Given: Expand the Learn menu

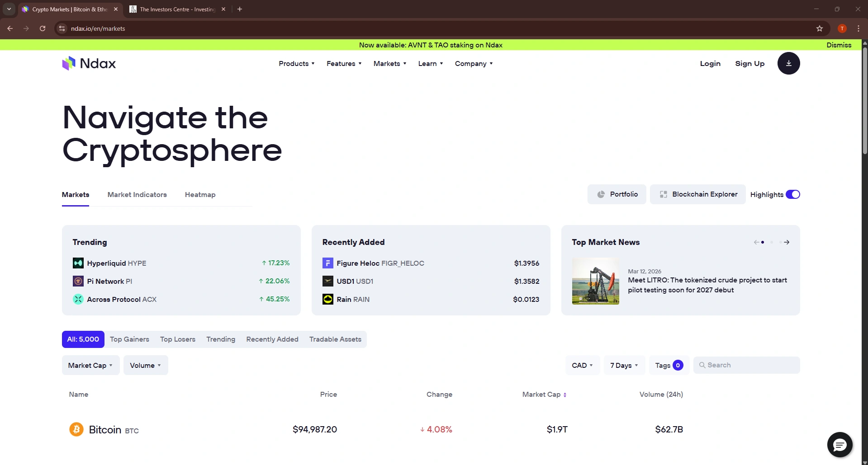Looking at the screenshot, I should tap(431, 64).
